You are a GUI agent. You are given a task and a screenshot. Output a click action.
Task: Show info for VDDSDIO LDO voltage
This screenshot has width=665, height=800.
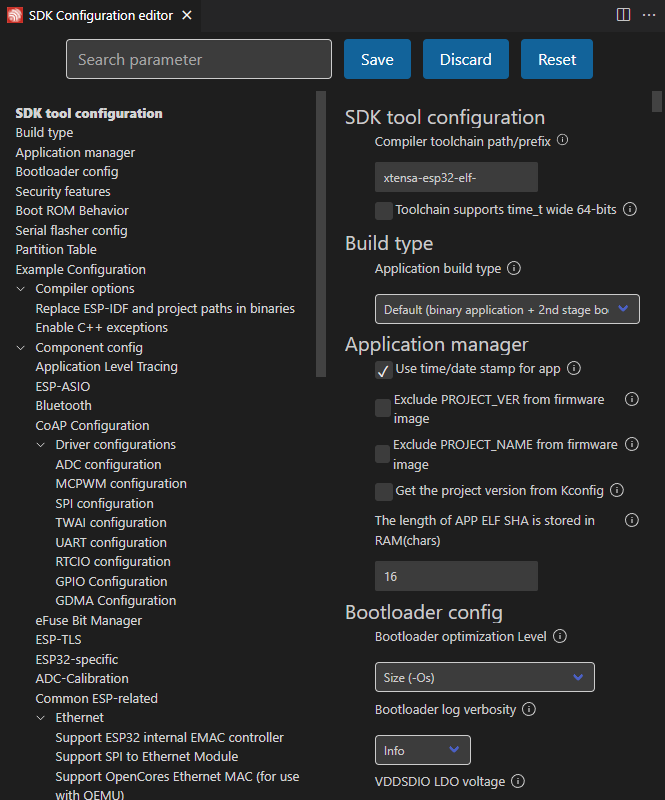[x=518, y=781]
